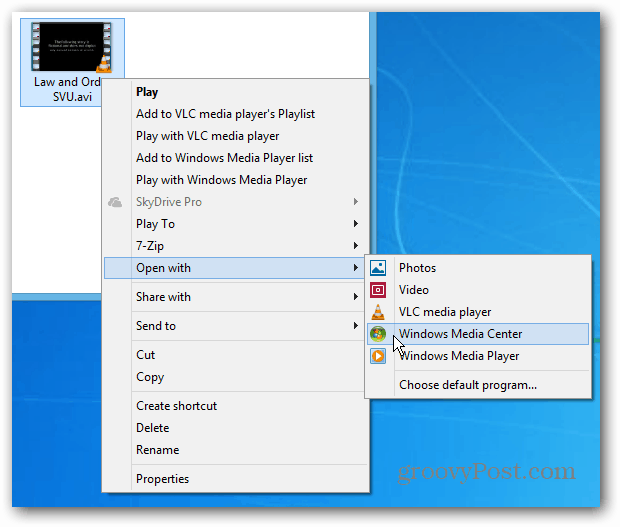620x527 pixels.
Task: Open with VLC media player
Action: tap(478, 312)
